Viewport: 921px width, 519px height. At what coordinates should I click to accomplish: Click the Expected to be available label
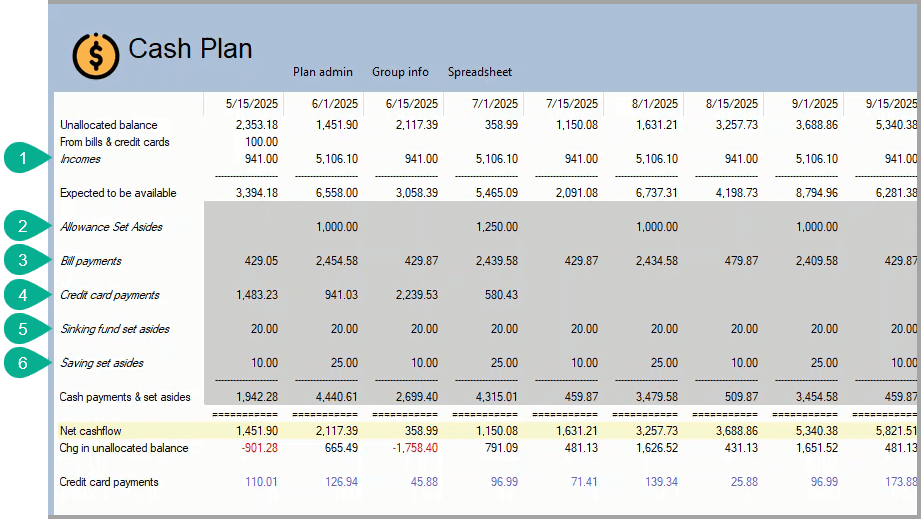[x=118, y=193]
